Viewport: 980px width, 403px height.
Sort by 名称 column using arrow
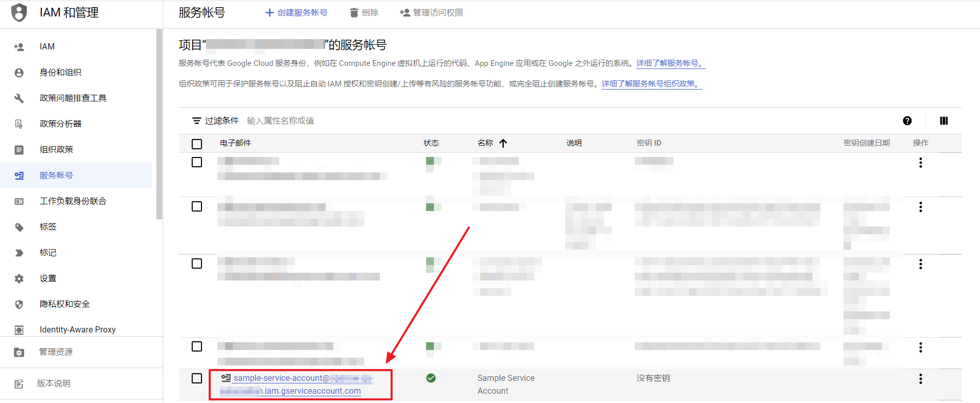click(503, 143)
